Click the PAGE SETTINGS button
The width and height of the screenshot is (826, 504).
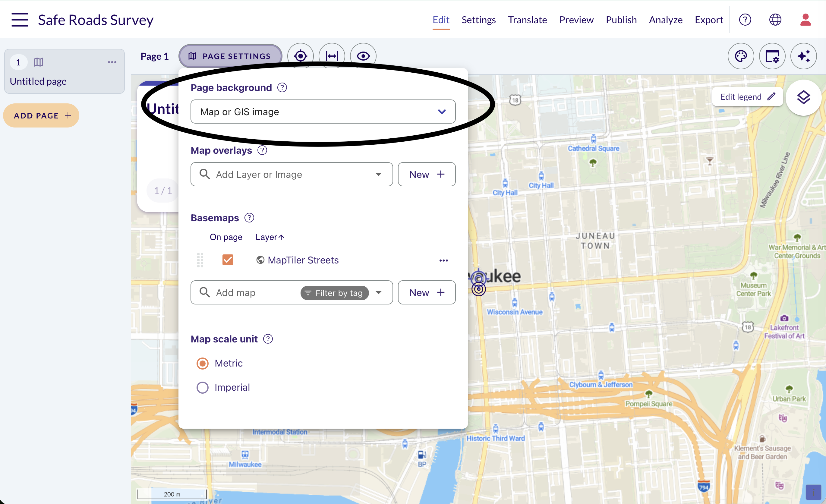230,56
